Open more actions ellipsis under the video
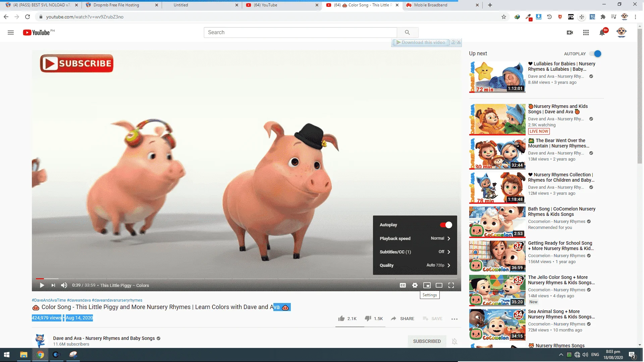 454,319
